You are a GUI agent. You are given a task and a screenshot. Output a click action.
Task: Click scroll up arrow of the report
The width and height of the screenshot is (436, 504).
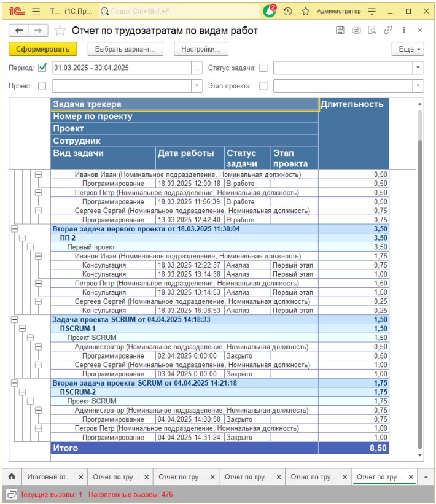click(419, 104)
